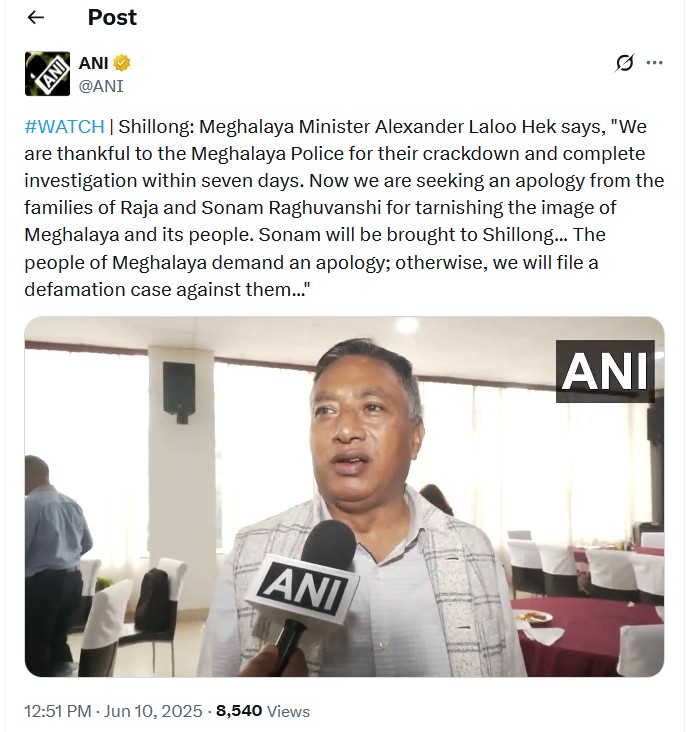Go back using the left arrow
This screenshot has width=692, height=732.
pos(35,17)
